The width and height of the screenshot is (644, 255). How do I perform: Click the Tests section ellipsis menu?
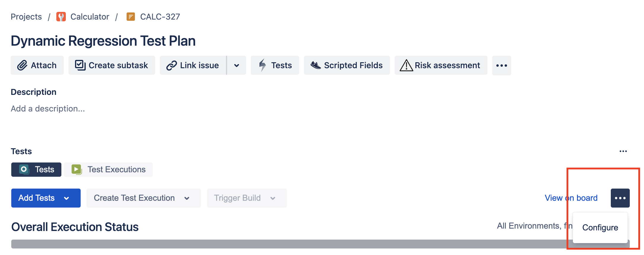[x=623, y=151]
